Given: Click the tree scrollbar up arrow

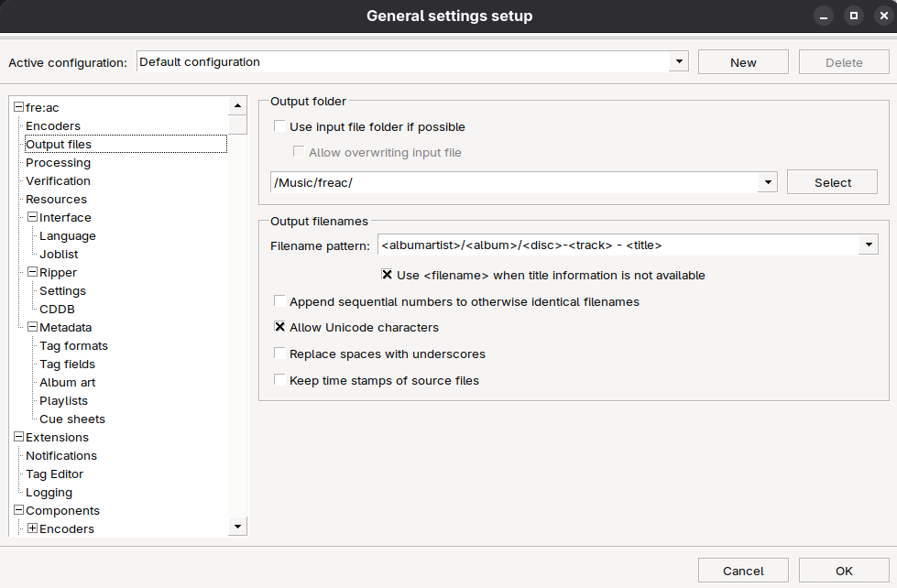Looking at the screenshot, I should 237,106.
